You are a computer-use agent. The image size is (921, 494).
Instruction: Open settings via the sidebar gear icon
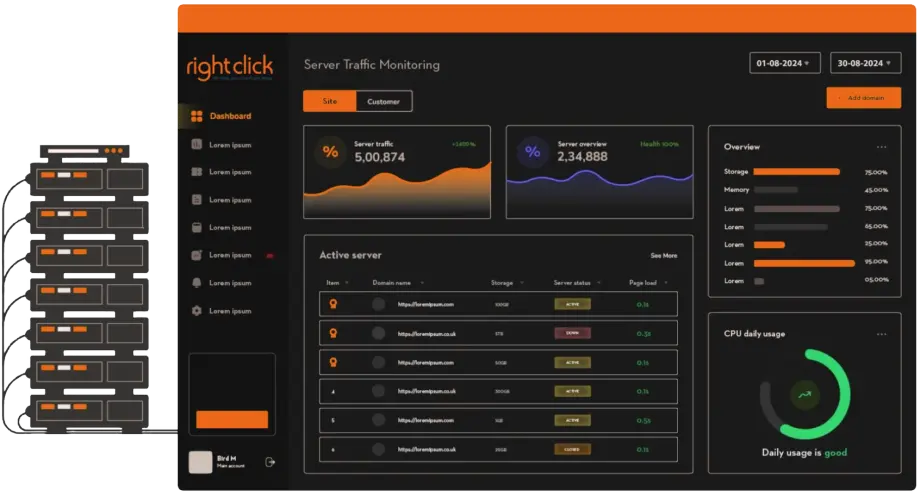tap(197, 311)
